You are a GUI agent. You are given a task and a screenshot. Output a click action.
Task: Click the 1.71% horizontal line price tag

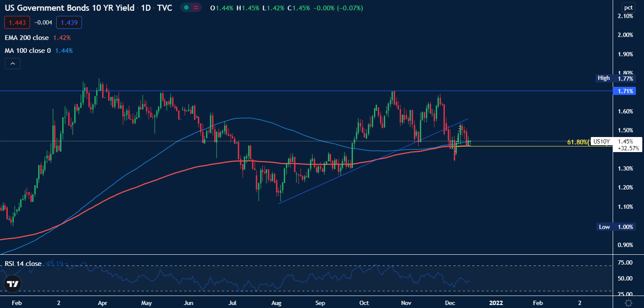(x=625, y=91)
